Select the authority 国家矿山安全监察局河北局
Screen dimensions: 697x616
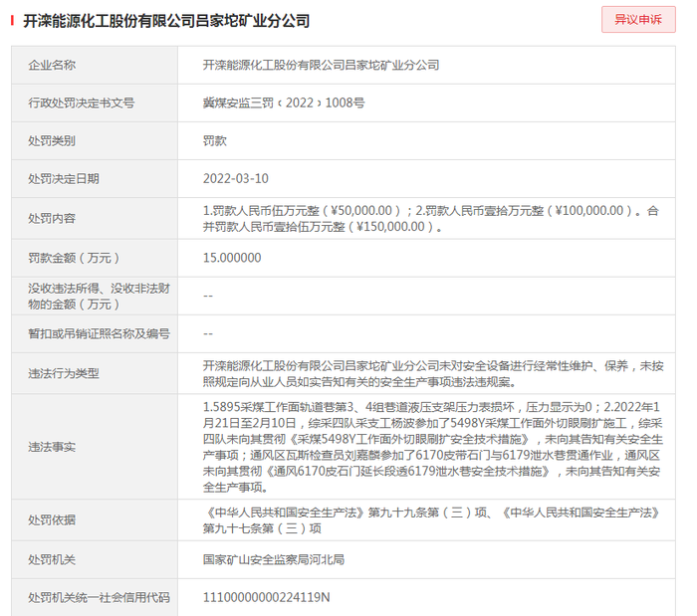point(274,559)
